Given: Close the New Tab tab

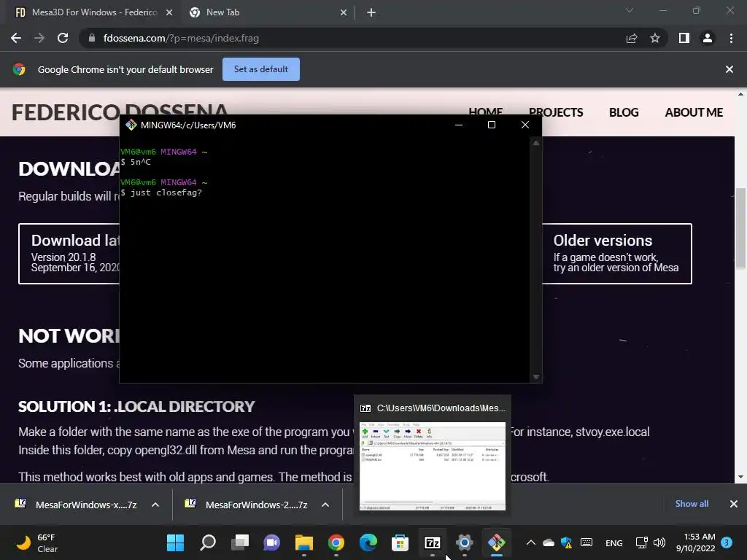Looking at the screenshot, I should click(344, 13).
